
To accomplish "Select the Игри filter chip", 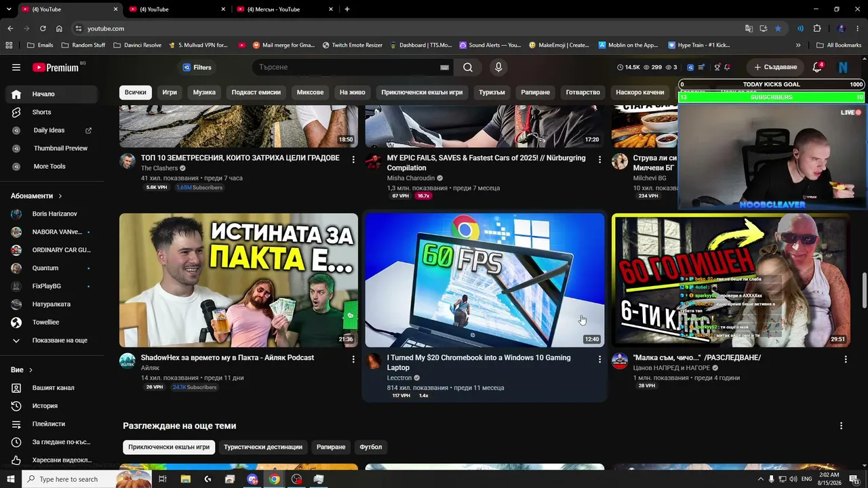I will click(x=170, y=92).
